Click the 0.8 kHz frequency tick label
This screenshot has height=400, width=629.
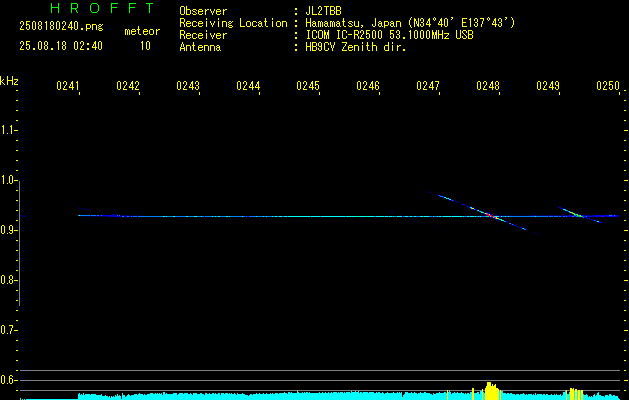(8, 280)
